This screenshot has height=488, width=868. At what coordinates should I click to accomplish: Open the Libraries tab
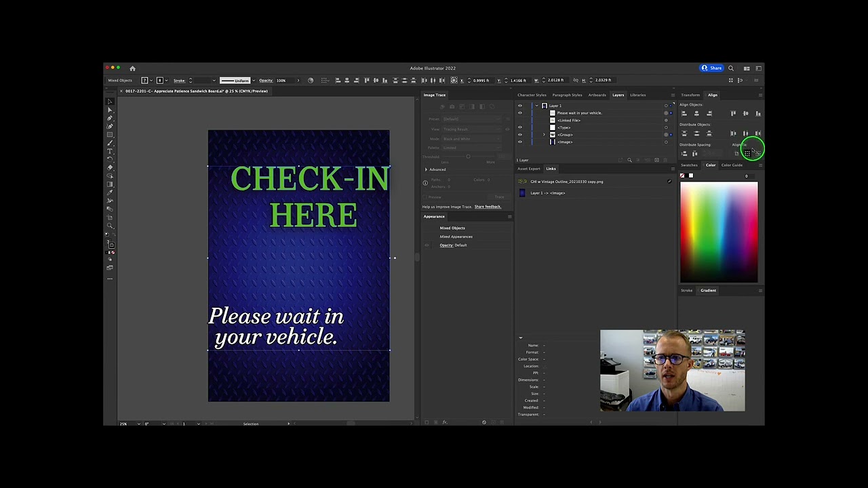tap(637, 96)
